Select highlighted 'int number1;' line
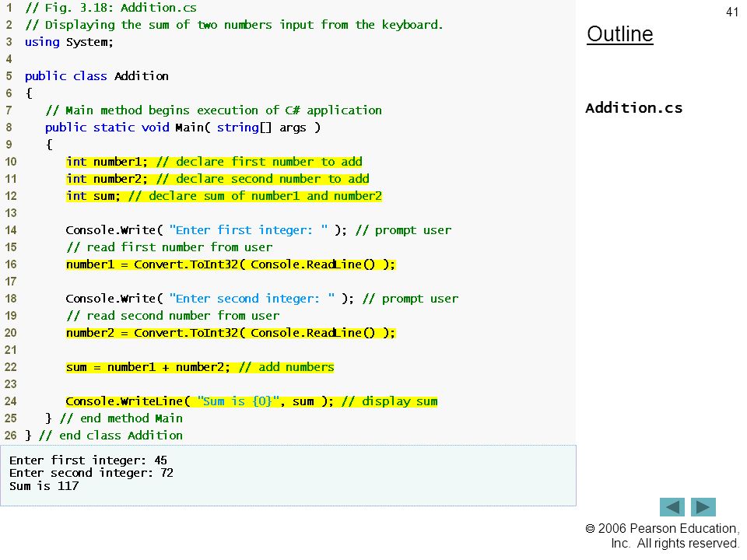The height and width of the screenshot is (560, 747). [215, 162]
